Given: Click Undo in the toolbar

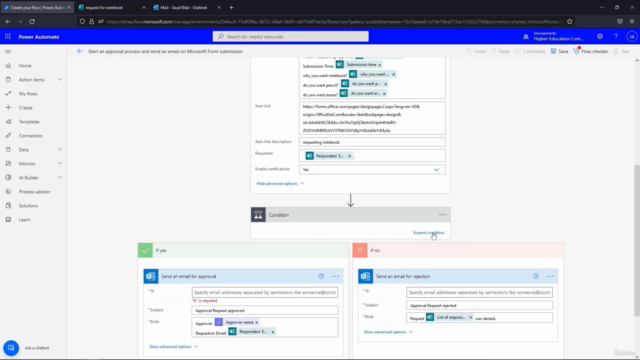Looking at the screenshot, I should [x=476, y=51].
